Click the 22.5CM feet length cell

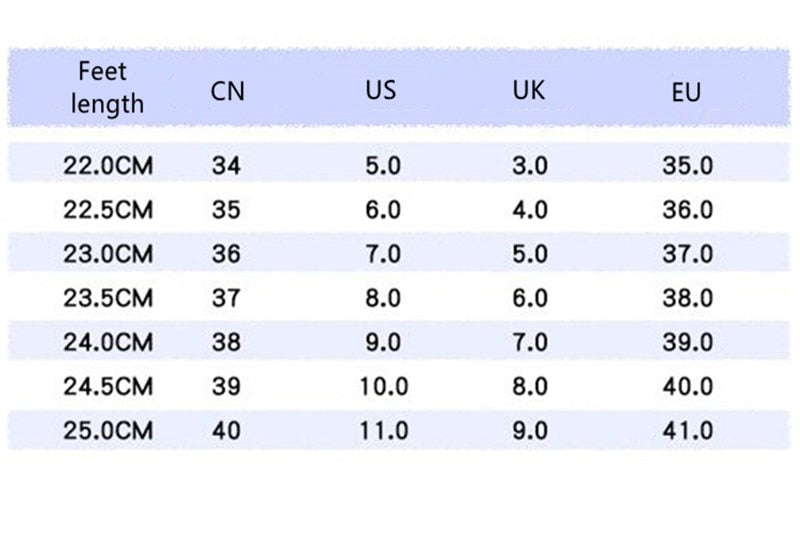[108, 210]
